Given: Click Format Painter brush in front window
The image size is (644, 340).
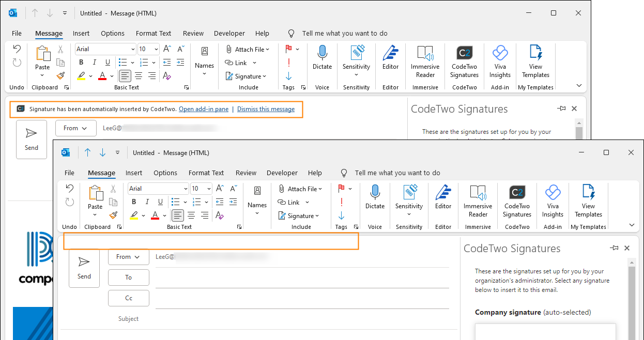Looking at the screenshot, I should point(113,215).
